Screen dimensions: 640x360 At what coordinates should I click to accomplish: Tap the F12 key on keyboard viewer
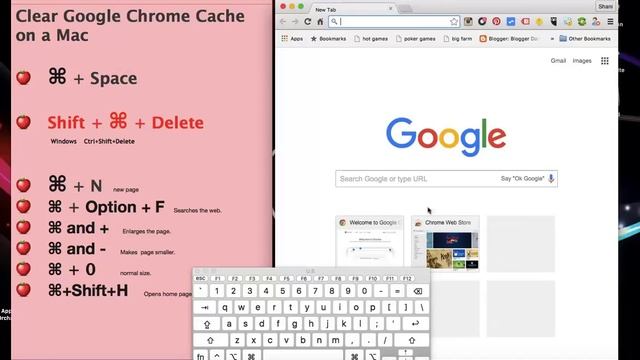(407, 279)
